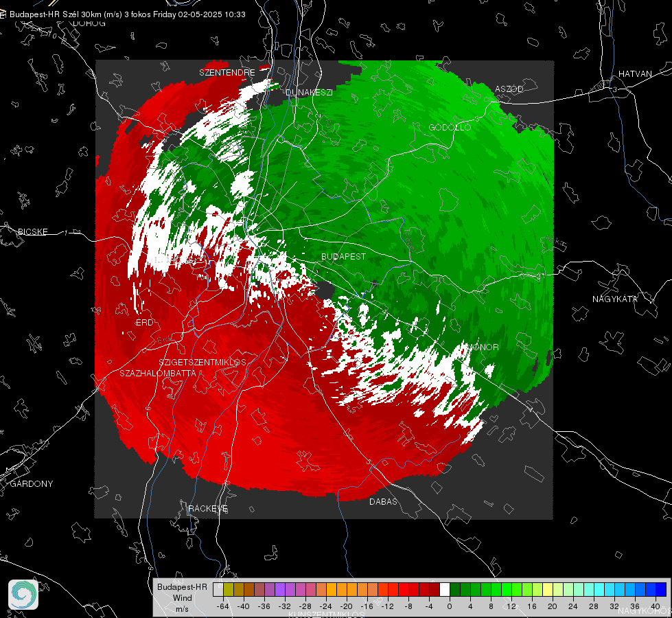
Task: Select the olive legend swatch above -64
Action: pyautogui.click(x=228, y=590)
